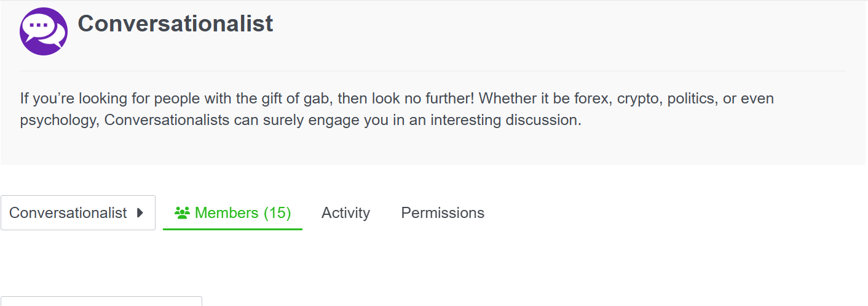The width and height of the screenshot is (868, 306).
Task: Switch to the Members (15) tab
Action: tap(232, 213)
